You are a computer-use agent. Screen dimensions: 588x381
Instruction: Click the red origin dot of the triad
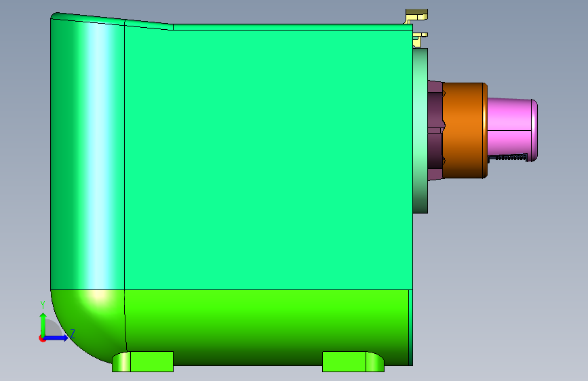tap(42, 338)
